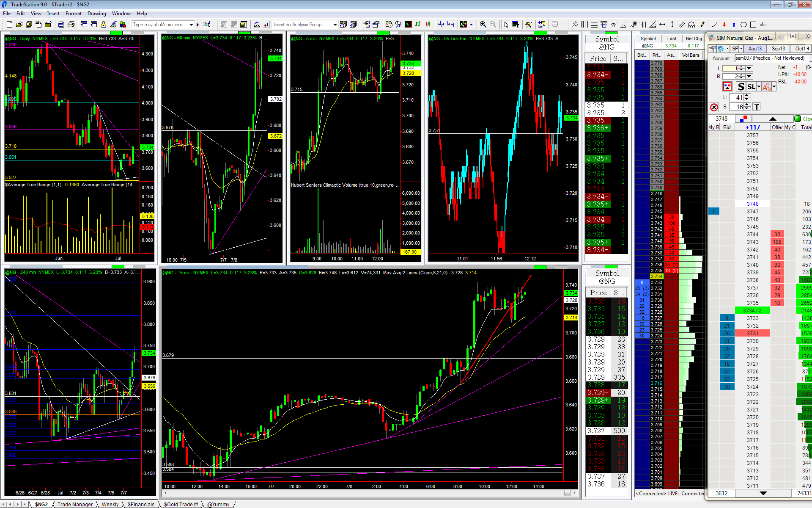The height and width of the screenshot is (508, 812).
Task: Click the scroll thumb on the 15 min chart scrollbar
Action: click(x=567, y=493)
